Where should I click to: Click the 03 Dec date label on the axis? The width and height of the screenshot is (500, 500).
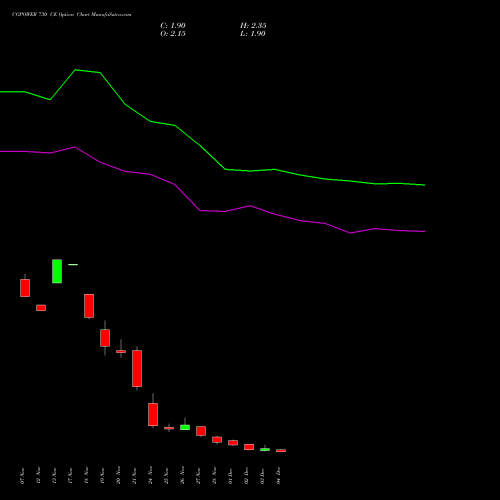(262, 476)
